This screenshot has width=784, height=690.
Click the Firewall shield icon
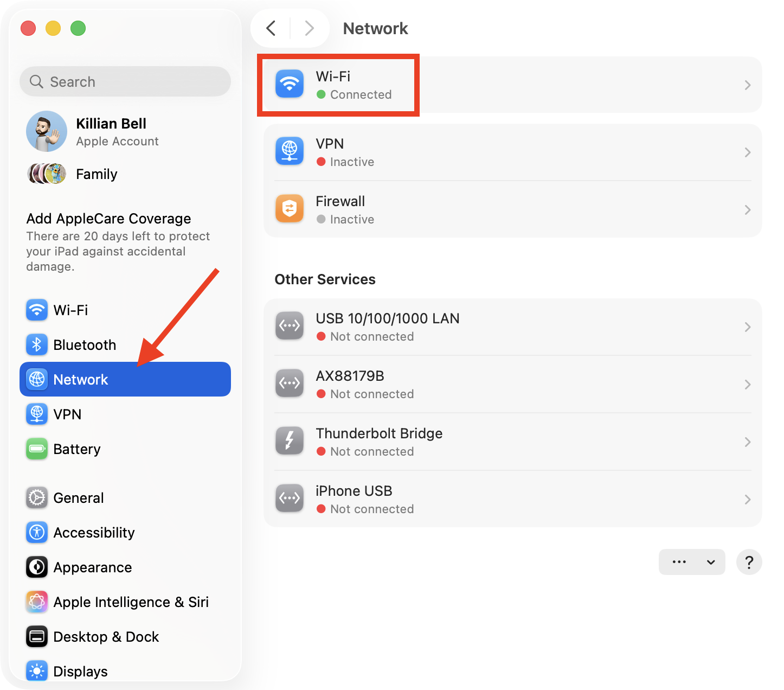(289, 209)
